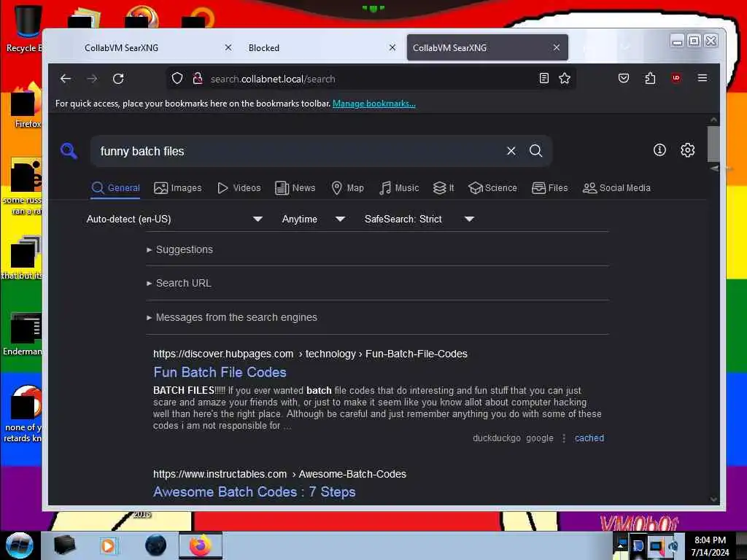Switch to the Videos category

239,188
